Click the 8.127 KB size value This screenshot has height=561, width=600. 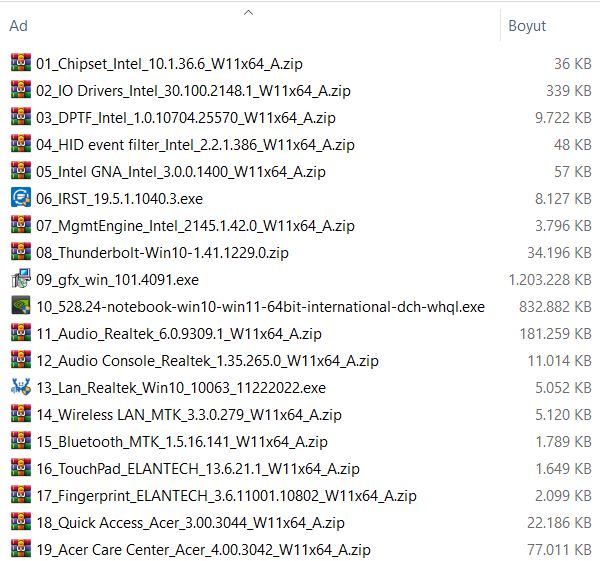(563, 199)
